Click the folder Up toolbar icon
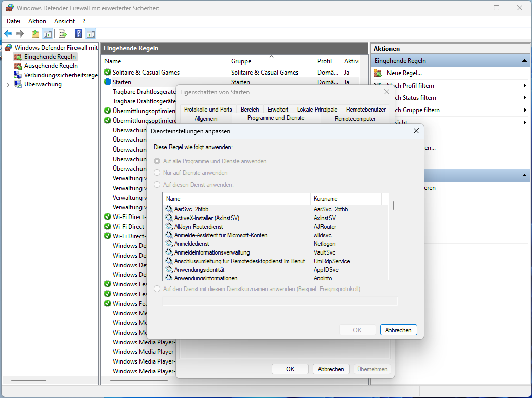This screenshot has height=398, width=532. point(36,33)
